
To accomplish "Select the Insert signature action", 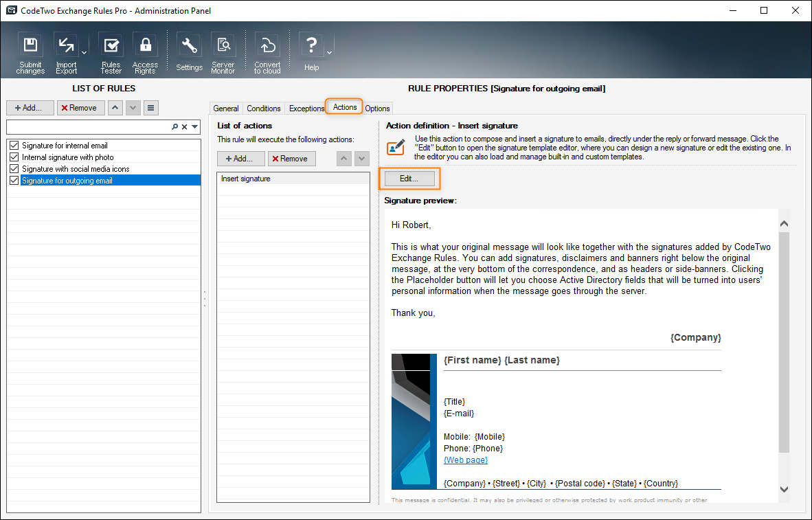I will coord(293,179).
